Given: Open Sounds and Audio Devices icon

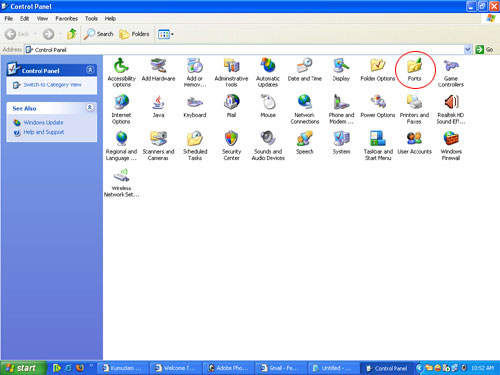Looking at the screenshot, I should pos(268,146).
